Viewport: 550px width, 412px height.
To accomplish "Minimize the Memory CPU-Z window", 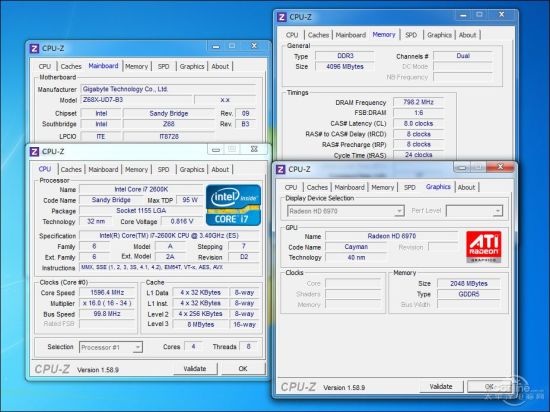I will (x=463, y=15).
